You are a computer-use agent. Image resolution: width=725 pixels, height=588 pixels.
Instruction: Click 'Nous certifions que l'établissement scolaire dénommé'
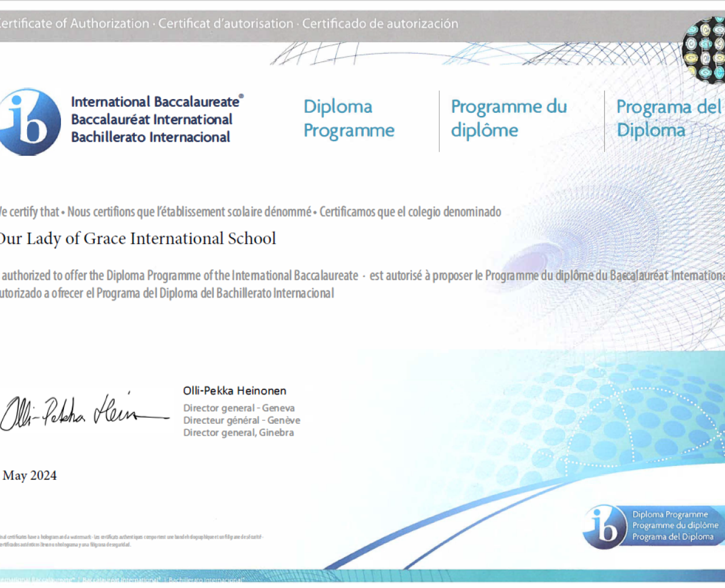coord(188,213)
